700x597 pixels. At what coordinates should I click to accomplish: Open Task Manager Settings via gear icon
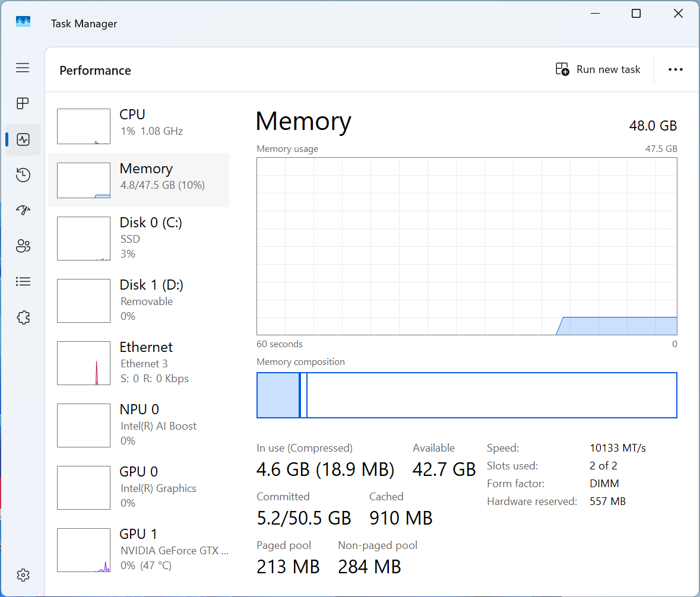coord(23,574)
